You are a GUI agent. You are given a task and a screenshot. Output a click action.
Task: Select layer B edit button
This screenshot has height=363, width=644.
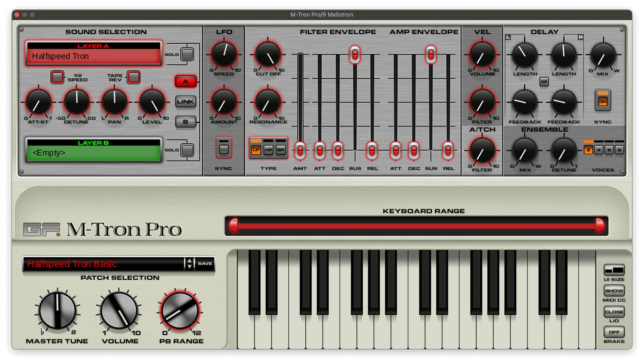[186, 122]
